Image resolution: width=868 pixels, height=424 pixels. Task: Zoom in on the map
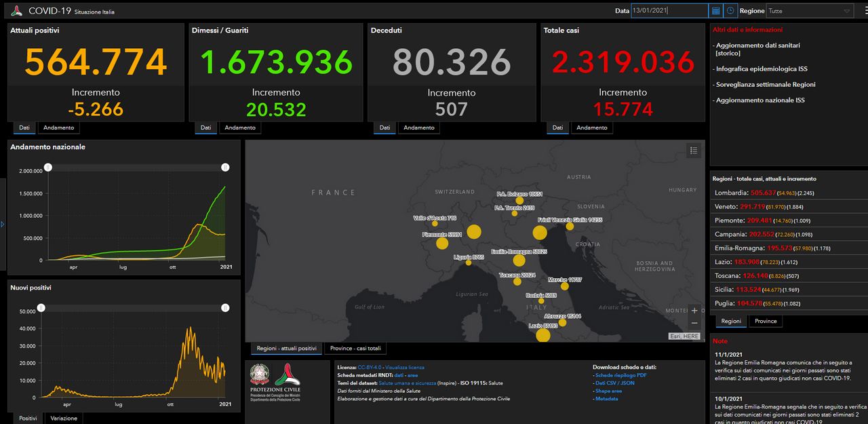pyautogui.click(x=694, y=311)
